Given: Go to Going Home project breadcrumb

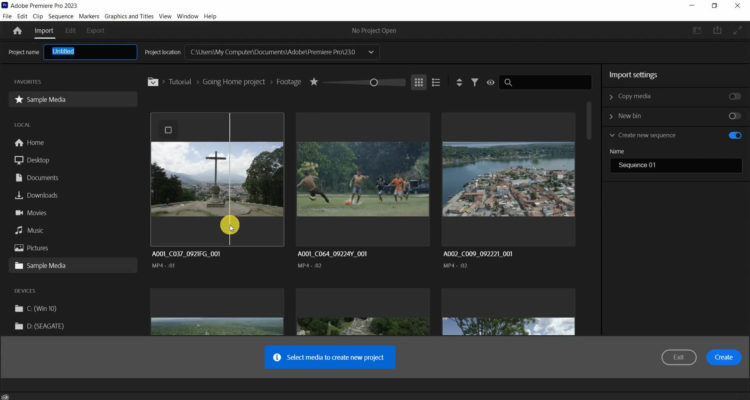Looking at the screenshot, I should coord(233,82).
